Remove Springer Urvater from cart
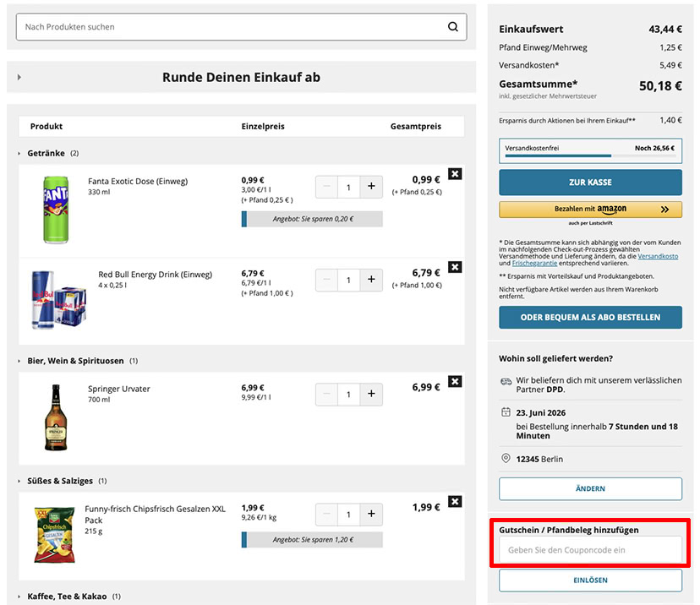The image size is (700, 605). (x=455, y=381)
